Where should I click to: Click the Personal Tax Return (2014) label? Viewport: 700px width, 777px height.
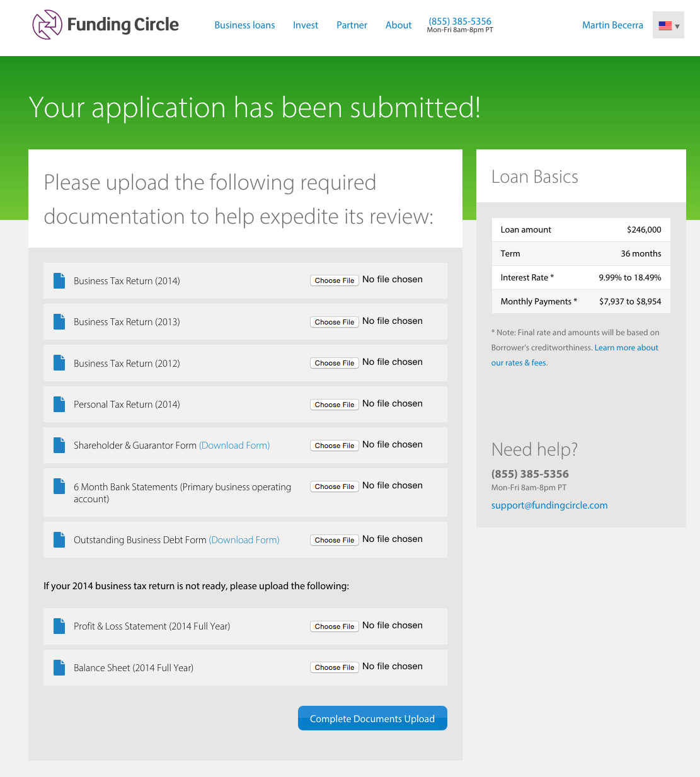coord(127,405)
